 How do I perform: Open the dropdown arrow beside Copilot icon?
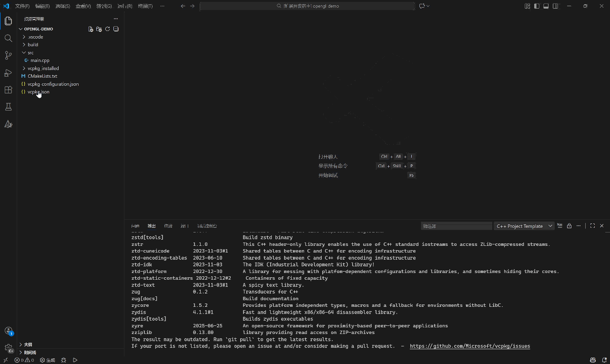[428, 6]
